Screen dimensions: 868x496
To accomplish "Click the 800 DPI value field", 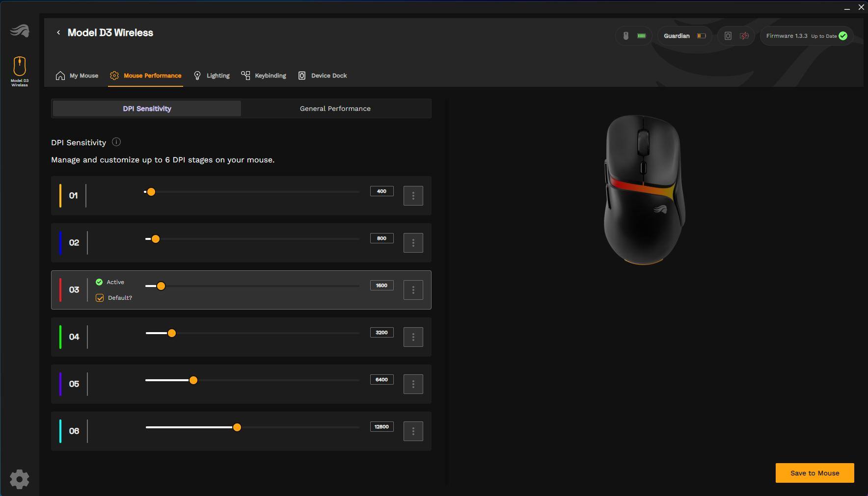I will coord(381,238).
